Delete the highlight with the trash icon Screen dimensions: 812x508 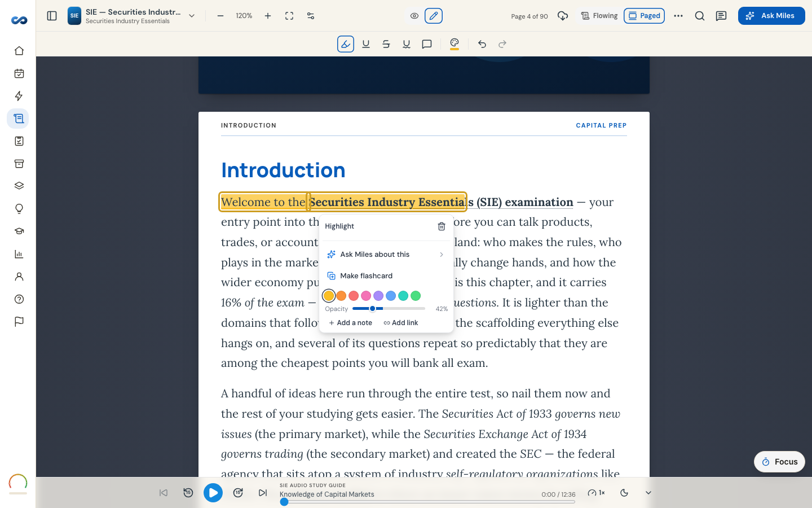442,226
